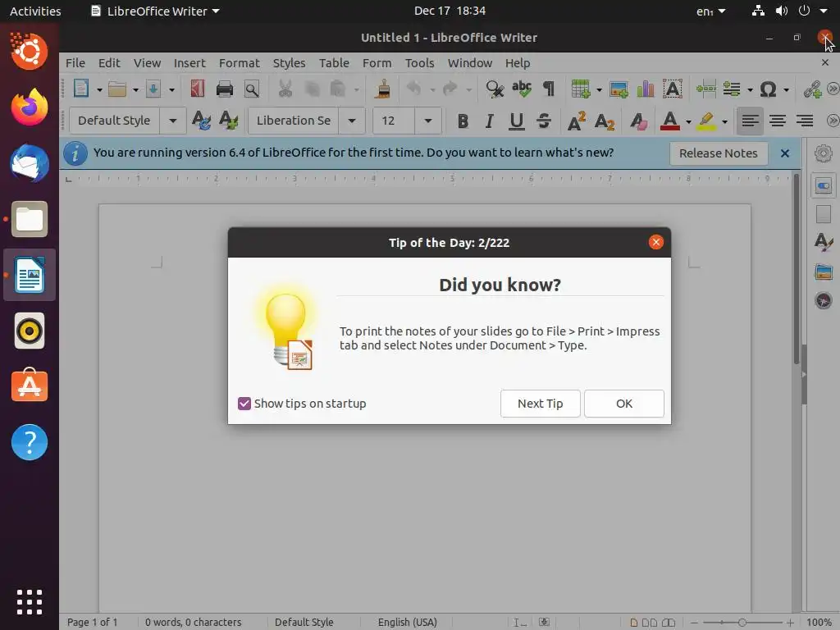Export directly as PDF icon

click(197, 89)
